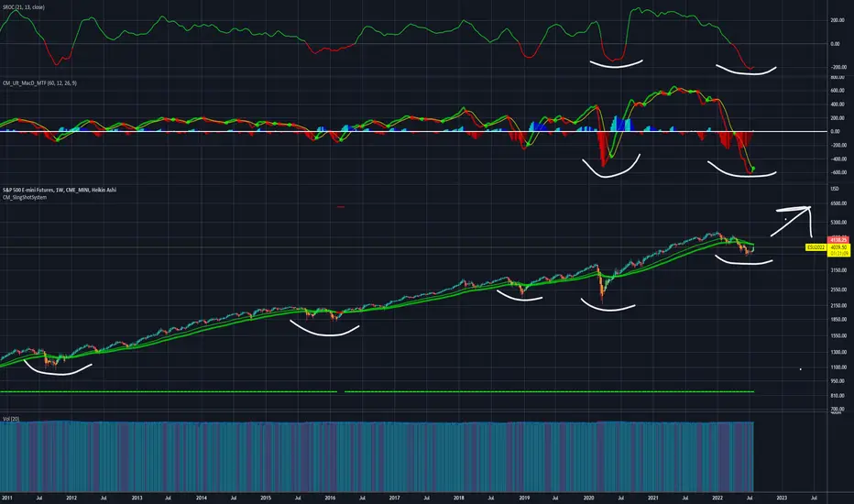Click the 2014 label on time axis
This screenshot has width=854, height=504.
[x=201, y=498]
